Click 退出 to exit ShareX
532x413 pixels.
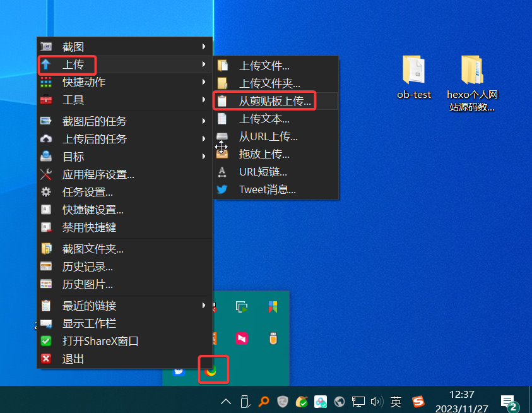pos(124,359)
